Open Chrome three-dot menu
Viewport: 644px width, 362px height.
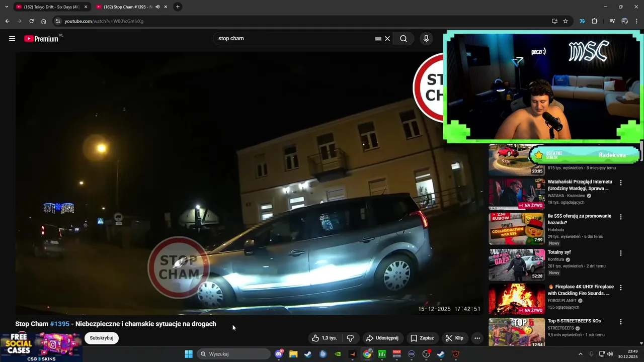[x=637, y=21]
